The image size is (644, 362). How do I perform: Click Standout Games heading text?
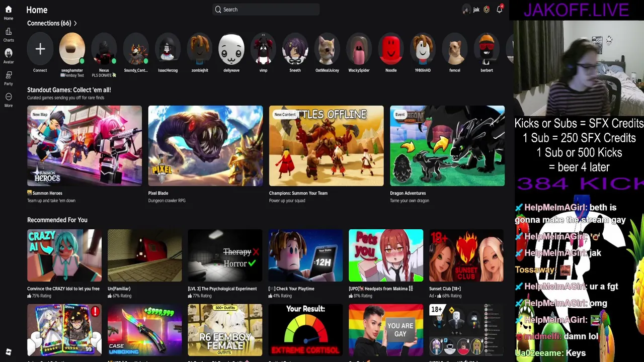pos(69,90)
